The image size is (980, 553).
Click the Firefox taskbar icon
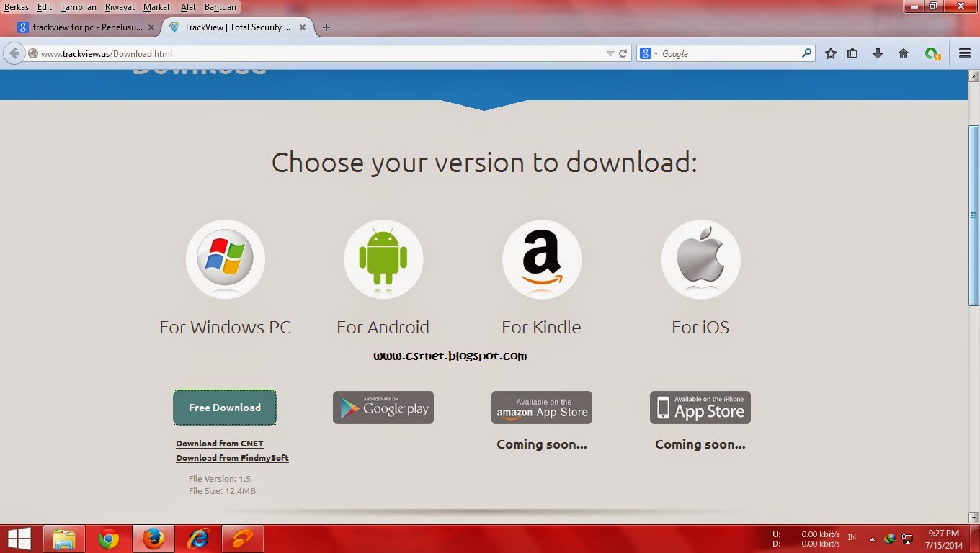coord(153,539)
